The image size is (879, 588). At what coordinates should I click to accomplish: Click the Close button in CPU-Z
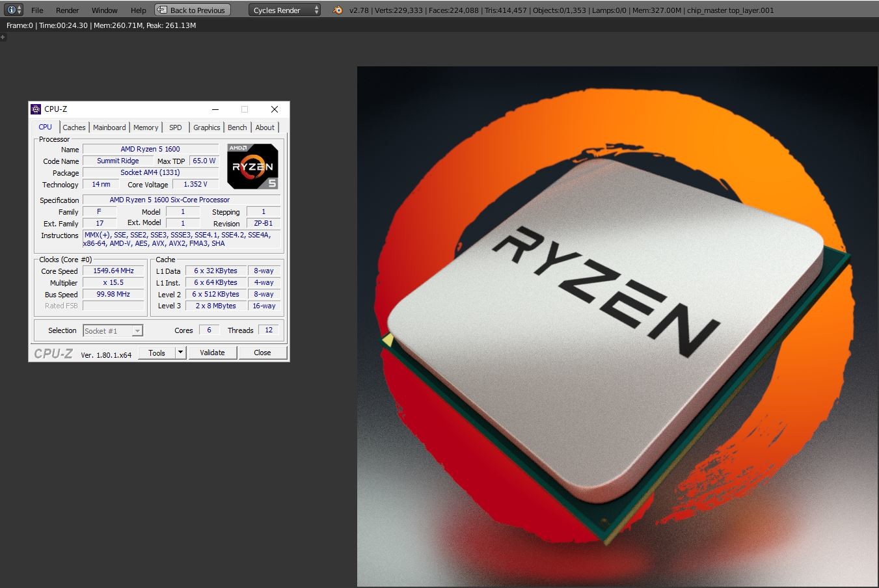coord(262,353)
